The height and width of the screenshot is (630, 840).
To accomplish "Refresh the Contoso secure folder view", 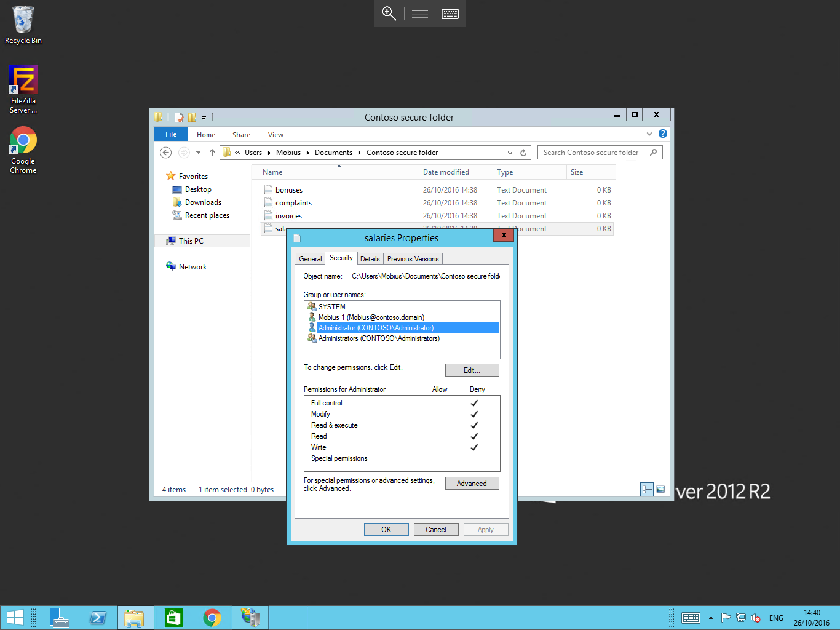I will click(523, 152).
